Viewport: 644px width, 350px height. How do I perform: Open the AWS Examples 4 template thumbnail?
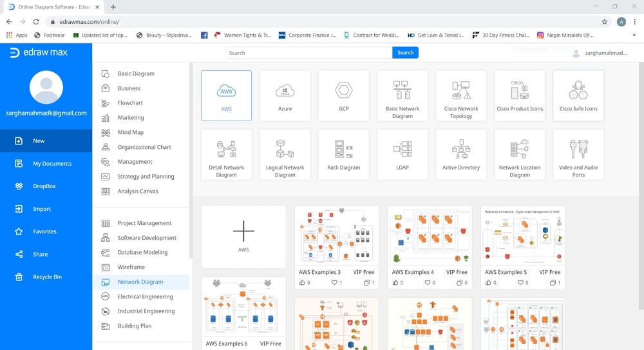[430, 236]
